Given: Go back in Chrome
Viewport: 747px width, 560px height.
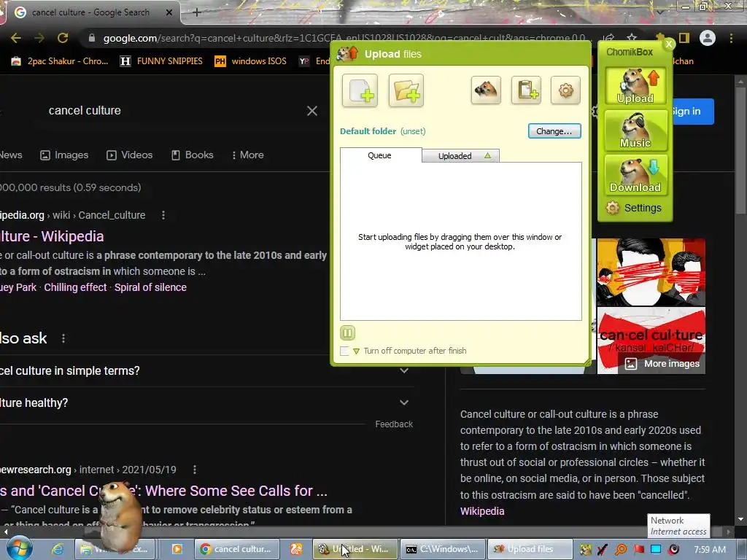Looking at the screenshot, I should 16,38.
